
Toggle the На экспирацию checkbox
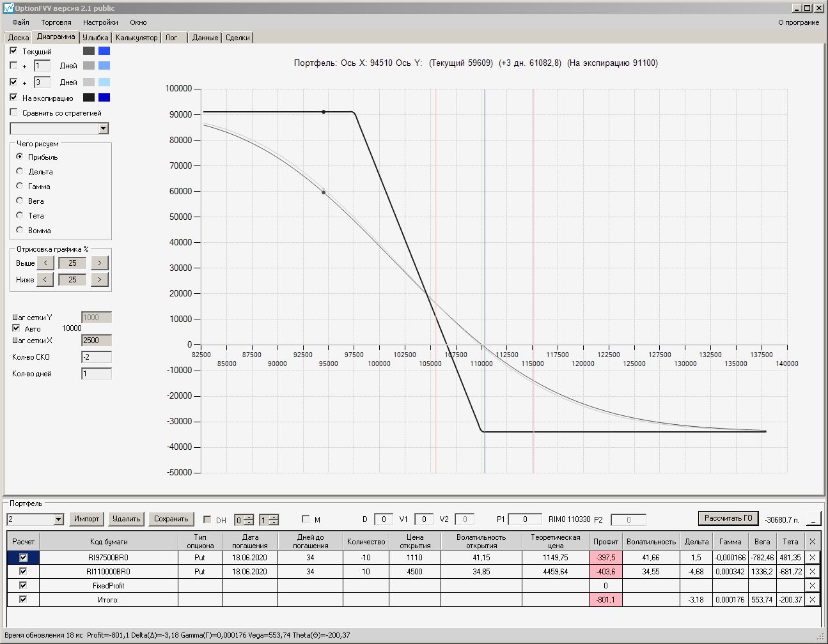[x=13, y=98]
